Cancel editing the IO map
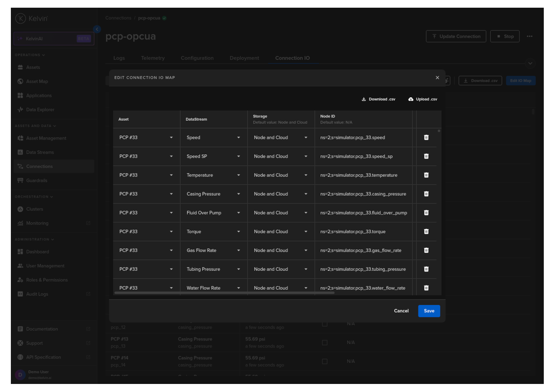Image resolution: width=555 pixels, height=392 pixels. (x=401, y=311)
